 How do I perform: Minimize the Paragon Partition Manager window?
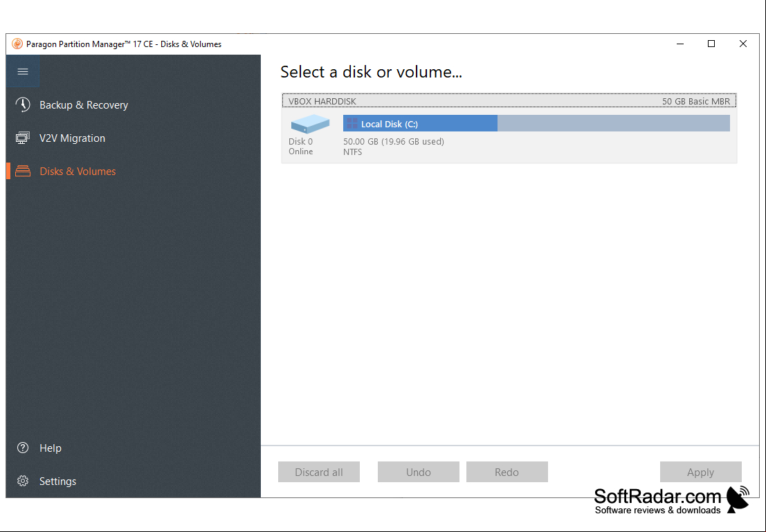click(x=680, y=44)
